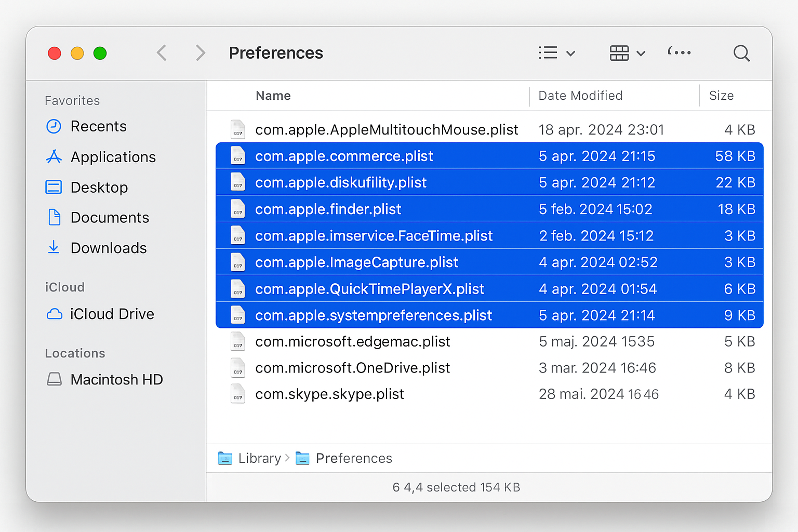Click the 3 mar. 2024 16:46 date
The width and height of the screenshot is (798, 532).
pyautogui.click(x=597, y=368)
